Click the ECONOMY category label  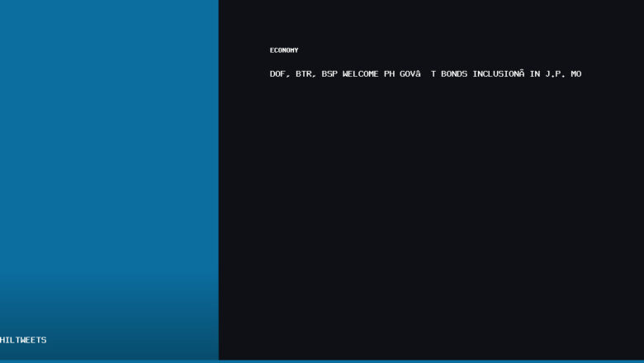284,50
